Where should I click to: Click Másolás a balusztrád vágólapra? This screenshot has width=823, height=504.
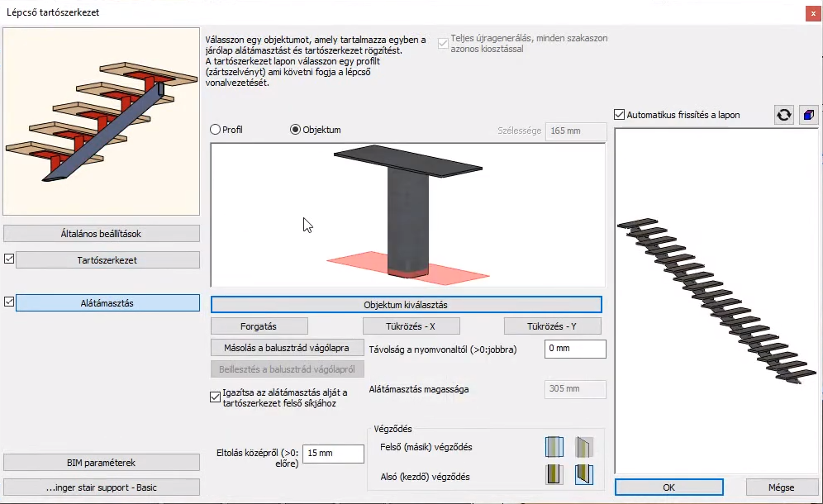(x=287, y=348)
